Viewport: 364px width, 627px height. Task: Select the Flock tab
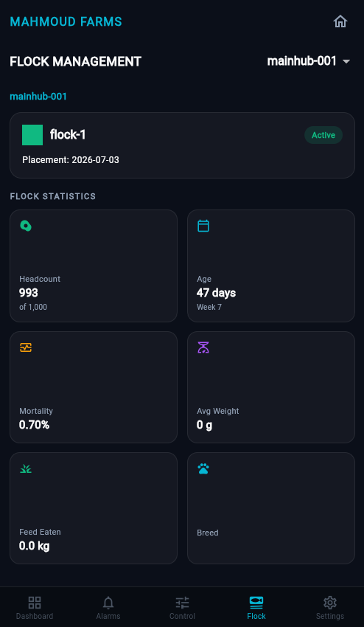[256, 607]
